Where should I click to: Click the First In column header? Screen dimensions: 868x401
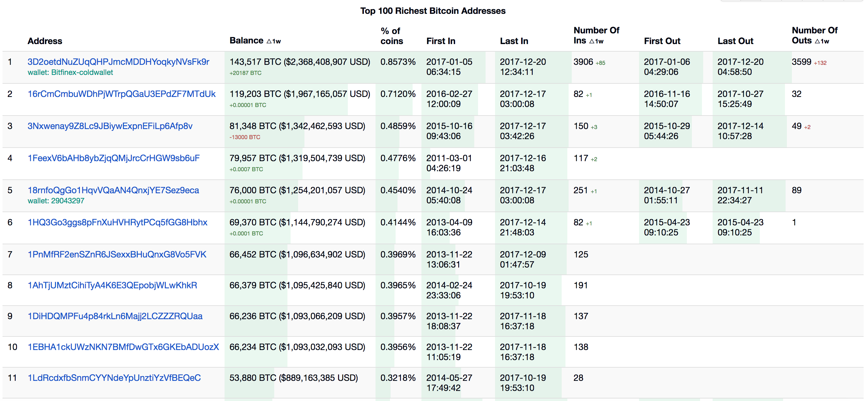coord(441,41)
